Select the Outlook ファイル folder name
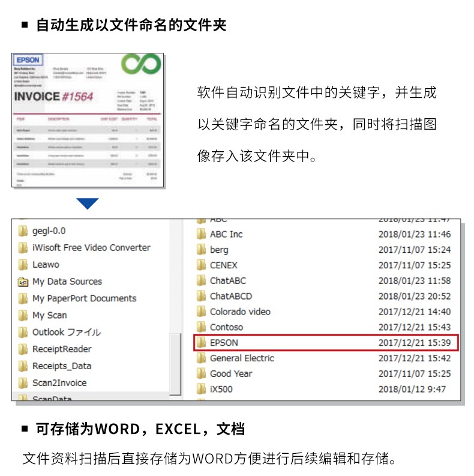 pyautogui.click(x=67, y=333)
